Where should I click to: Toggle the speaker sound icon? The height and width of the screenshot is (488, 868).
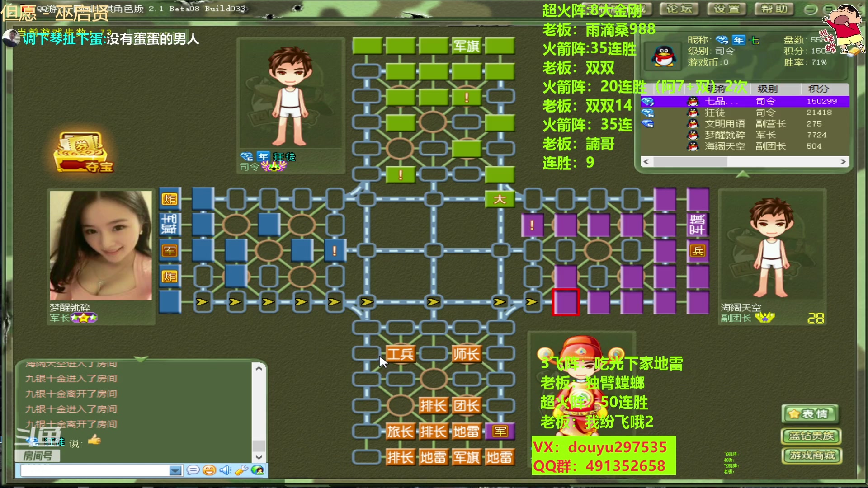pos(225,470)
